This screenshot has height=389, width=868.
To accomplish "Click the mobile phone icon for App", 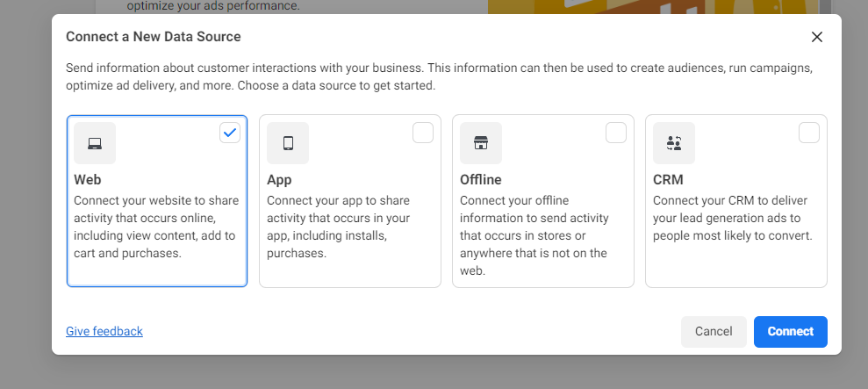I will point(288,143).
